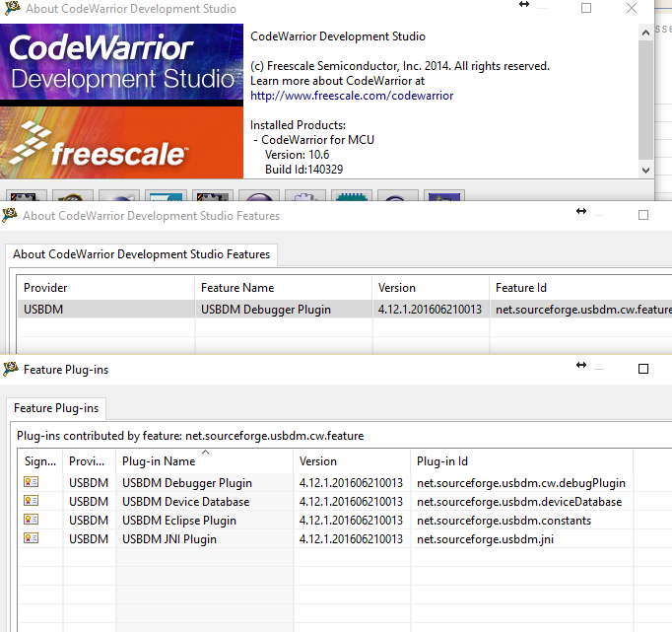Click the version cell of the USBDM Device Database row

(x=351, y=502)
